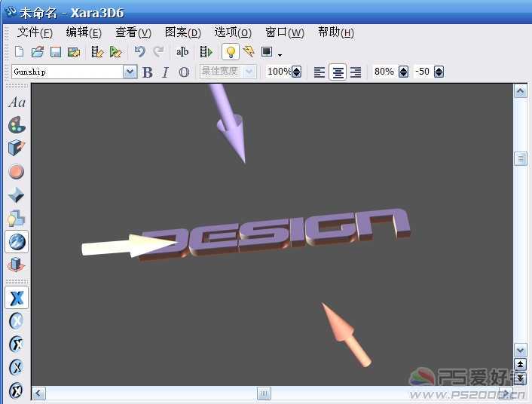The image size is (532, 404).
Task: Adjust the 100% zoom stepper
Action: click(297, 72)
